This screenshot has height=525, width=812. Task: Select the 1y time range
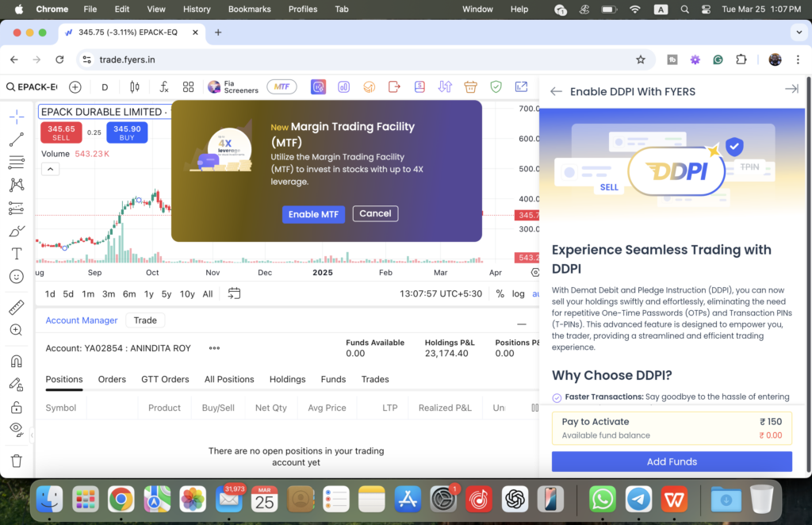click(x=148, y=294)
